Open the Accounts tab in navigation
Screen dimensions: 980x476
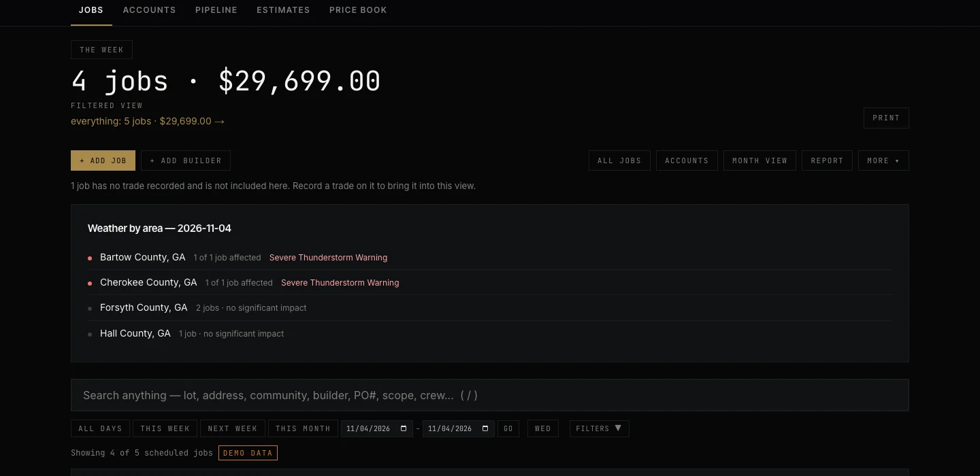pos(150,10)
